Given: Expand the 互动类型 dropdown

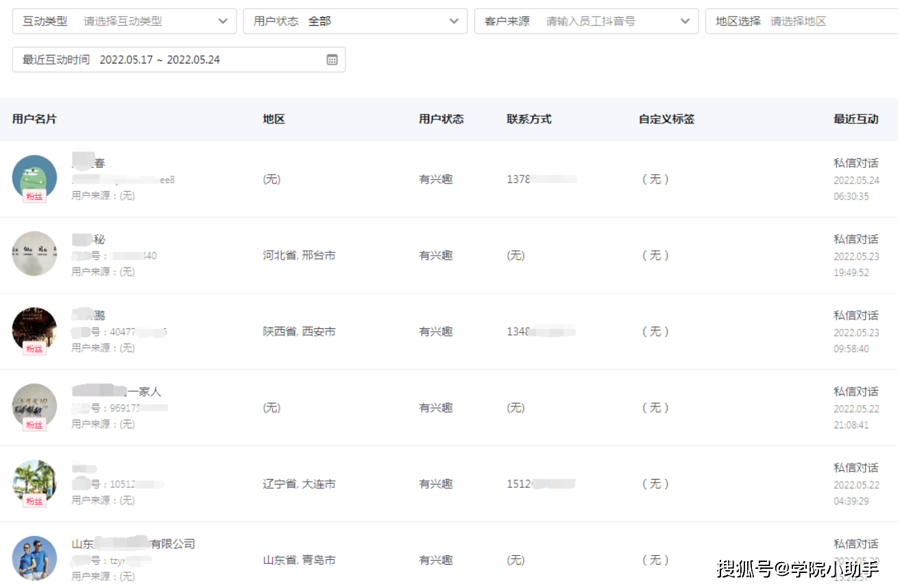Looking at the screenshot, I should [223, 21].
